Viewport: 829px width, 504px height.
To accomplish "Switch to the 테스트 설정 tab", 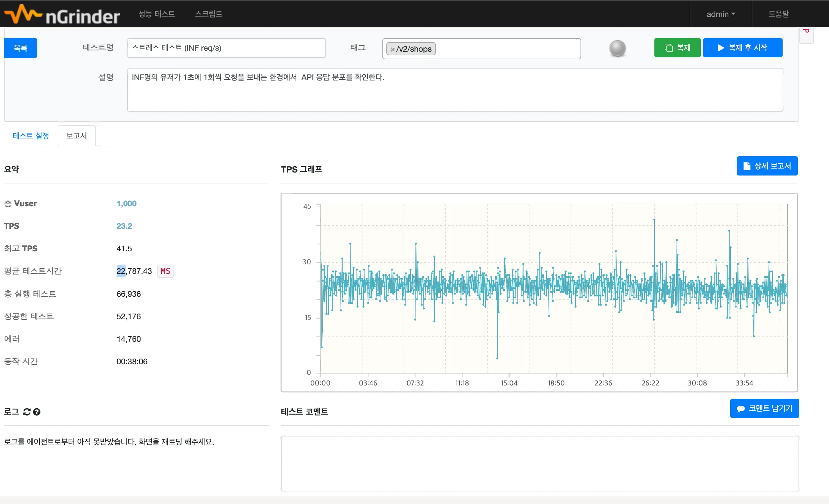I will (30, 135).
